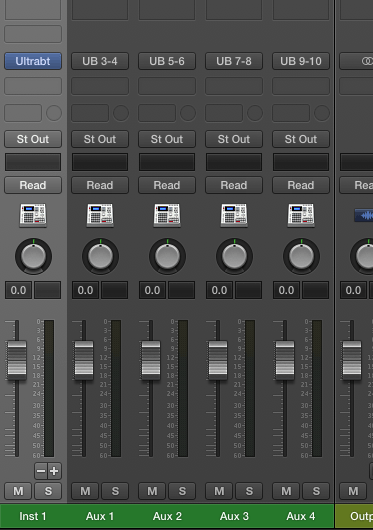This screenshot has width=373, height=530.
Task: Click the minus button on Inst 1 strip
Action: [41, 471]
